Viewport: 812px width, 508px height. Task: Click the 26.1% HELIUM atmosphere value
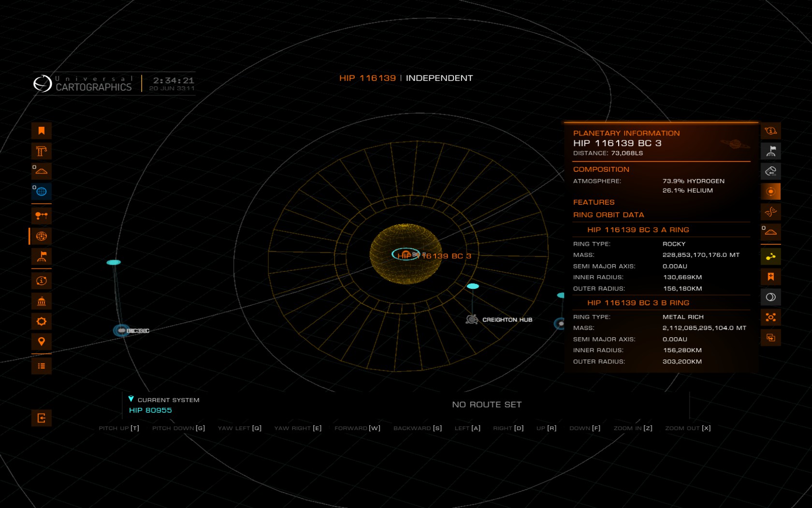pyautogui.click(x=688, y=191)
